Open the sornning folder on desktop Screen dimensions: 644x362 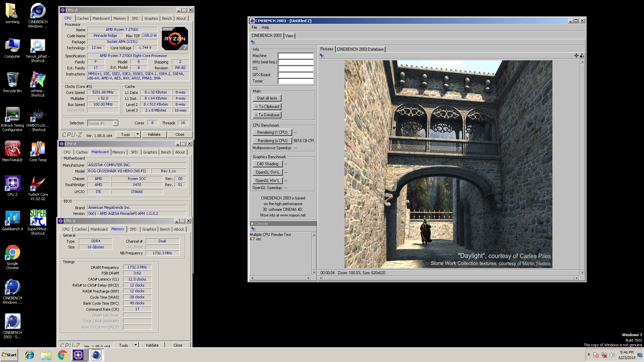[12, 14]
